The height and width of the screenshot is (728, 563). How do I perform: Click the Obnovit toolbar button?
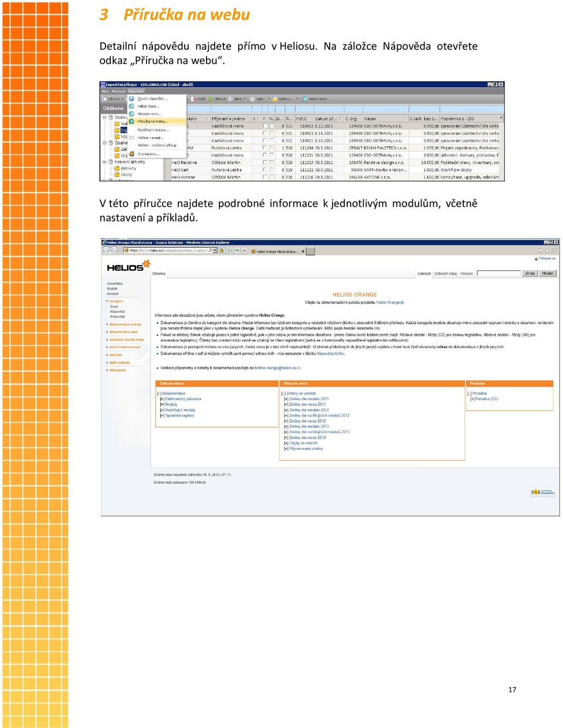pos(217,99)
